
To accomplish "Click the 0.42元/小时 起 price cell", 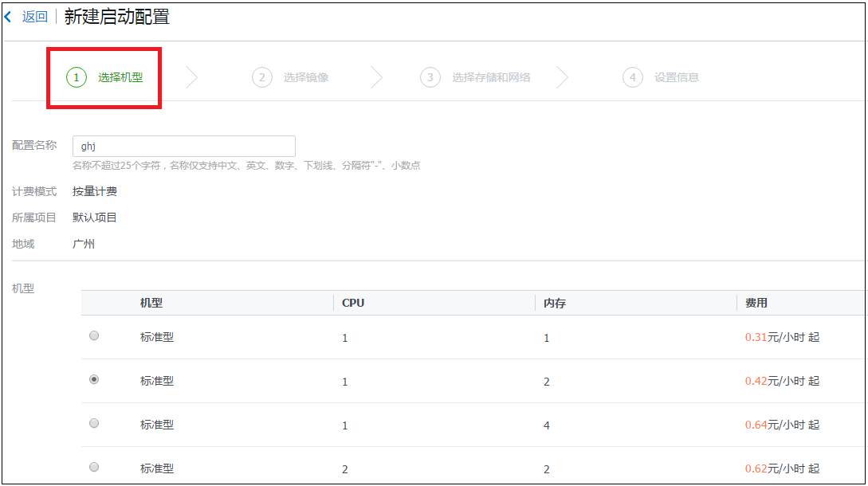I will pos(782,381).
